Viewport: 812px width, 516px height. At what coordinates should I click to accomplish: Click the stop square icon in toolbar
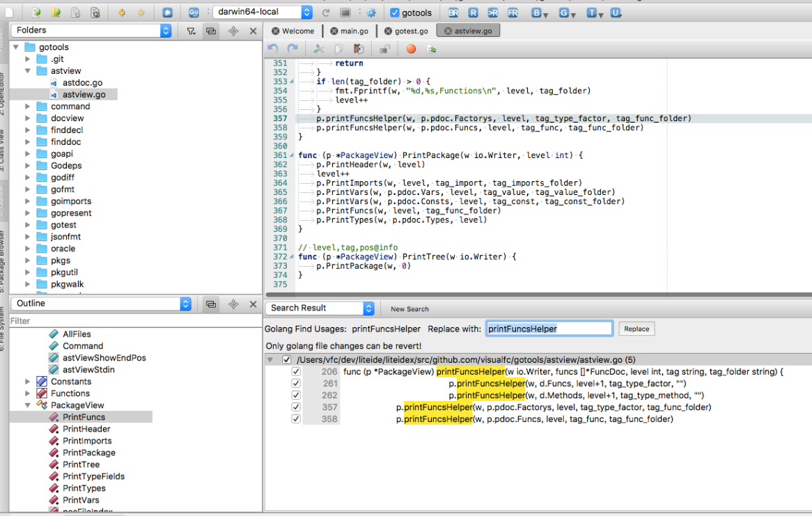(x=345, y=13)
